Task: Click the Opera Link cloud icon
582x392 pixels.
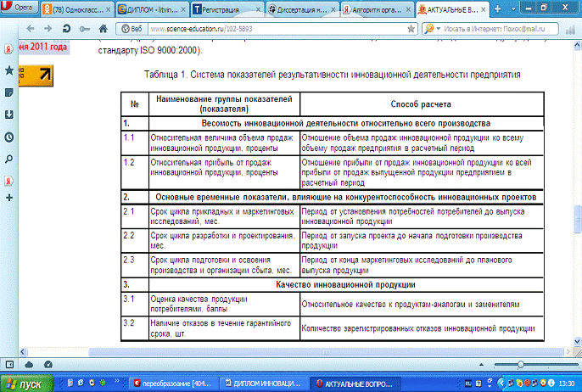Action: (29, 365)
